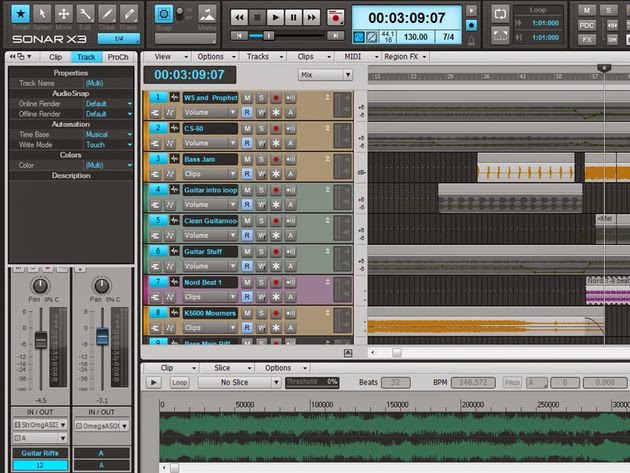Screen dimensions: 630x473
Task: Open the snap resolution 1/4 dropdown
Action: pos(119,39)
